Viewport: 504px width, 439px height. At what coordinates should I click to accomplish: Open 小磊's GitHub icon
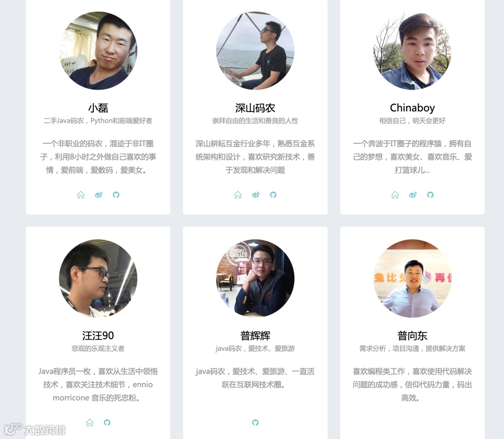(116, 195)
